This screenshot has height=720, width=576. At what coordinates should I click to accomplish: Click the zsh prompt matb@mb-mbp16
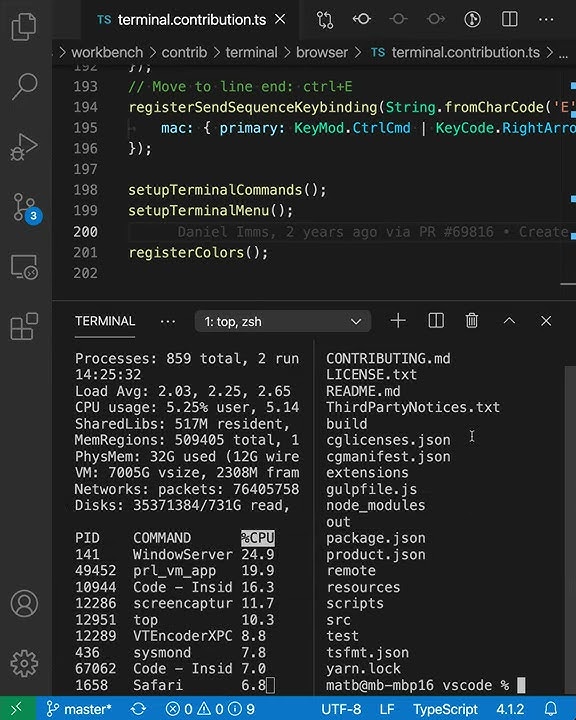tap(379, 685)
